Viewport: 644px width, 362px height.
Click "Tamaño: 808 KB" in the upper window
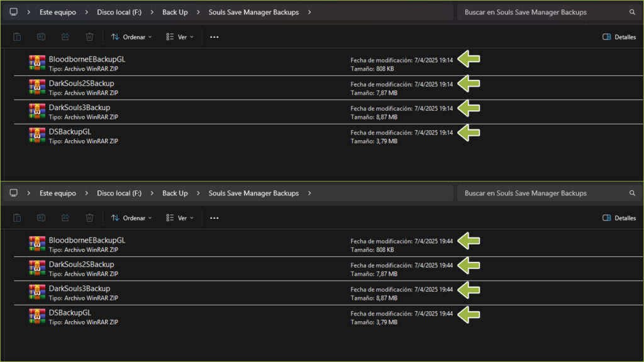point(372,69)
